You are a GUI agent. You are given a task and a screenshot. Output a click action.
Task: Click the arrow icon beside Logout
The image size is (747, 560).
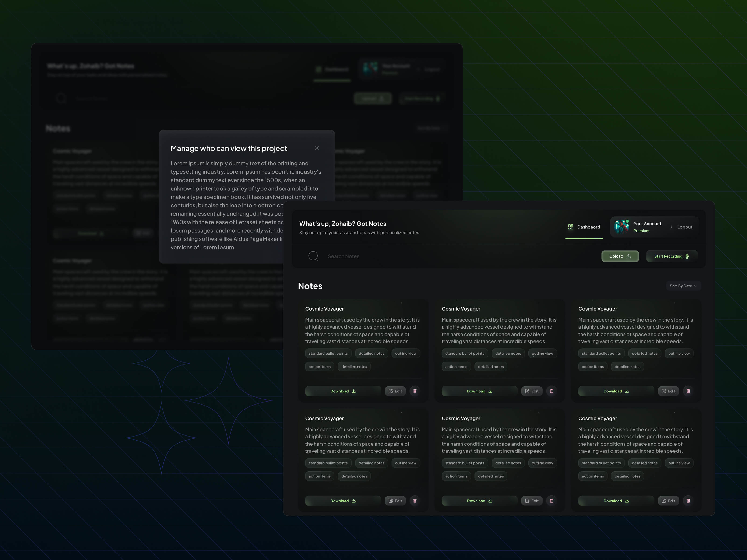tap(671, 227)
